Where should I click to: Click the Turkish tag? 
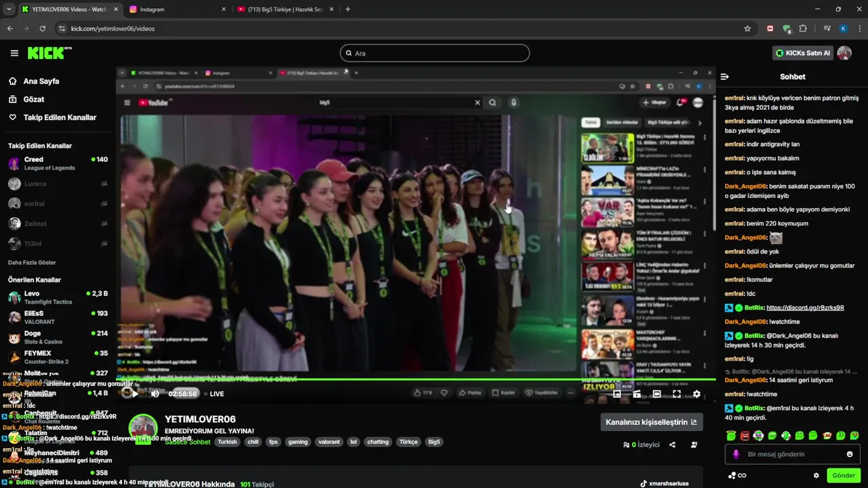[x=227, y=442]
